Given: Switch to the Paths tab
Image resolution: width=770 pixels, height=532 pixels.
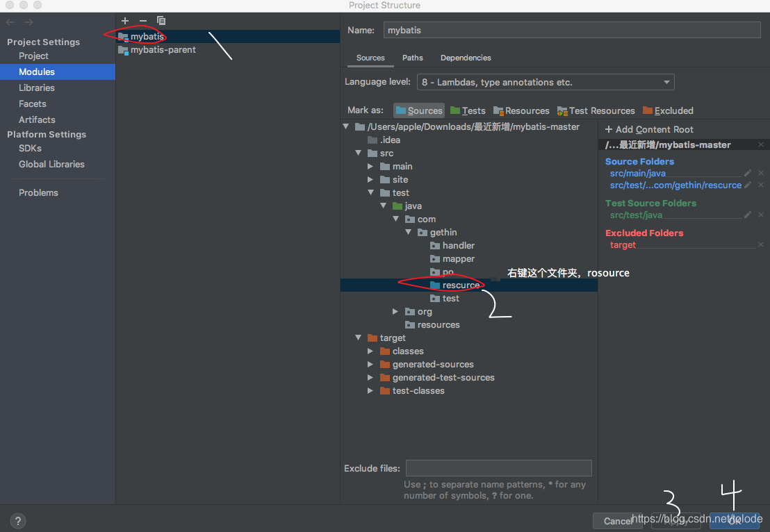Looking at the screenshot, I should [x=413, y=58].
